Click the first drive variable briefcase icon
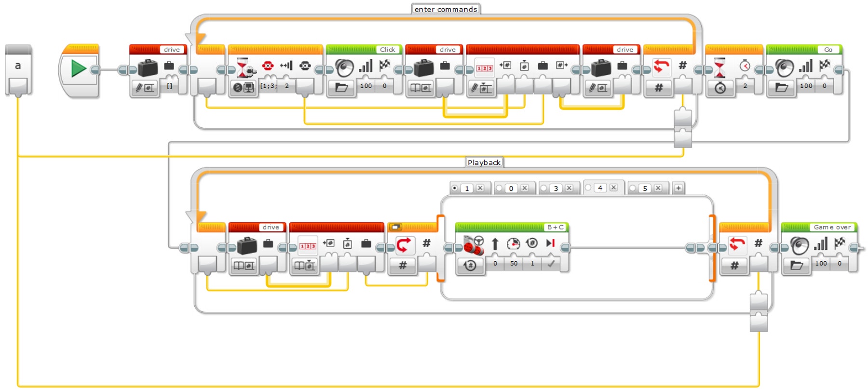868x389 pixels. click(147, 67)
